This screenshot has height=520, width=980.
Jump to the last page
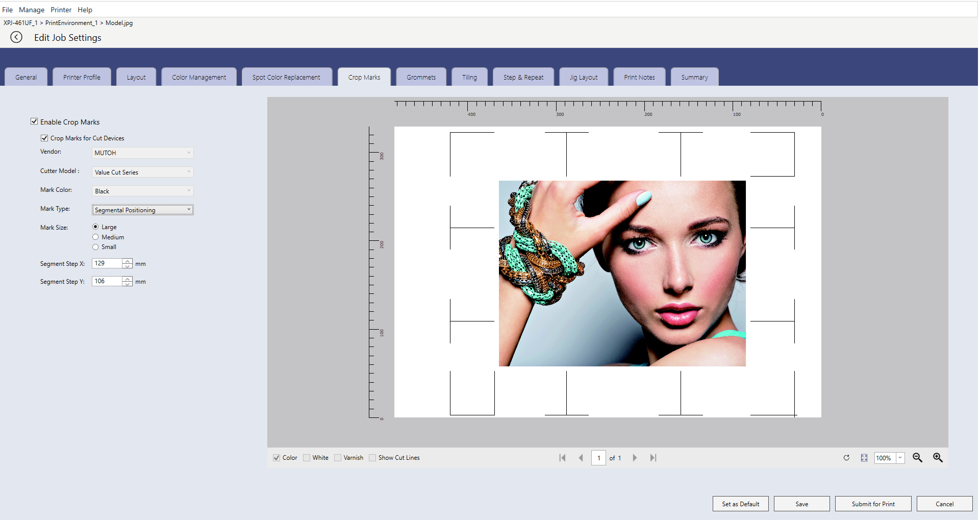[x=653, y=458]
